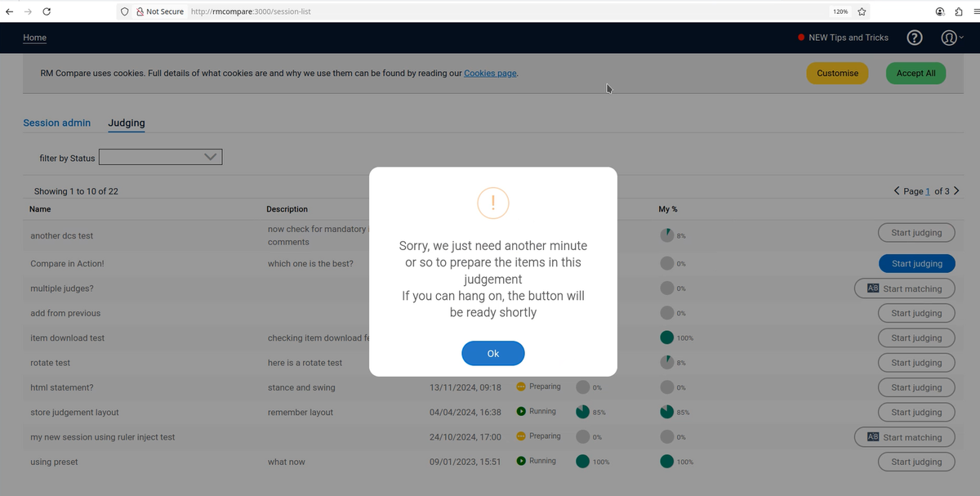Click the browser reload icon
The image size is (980, 496).
point(47,11)
